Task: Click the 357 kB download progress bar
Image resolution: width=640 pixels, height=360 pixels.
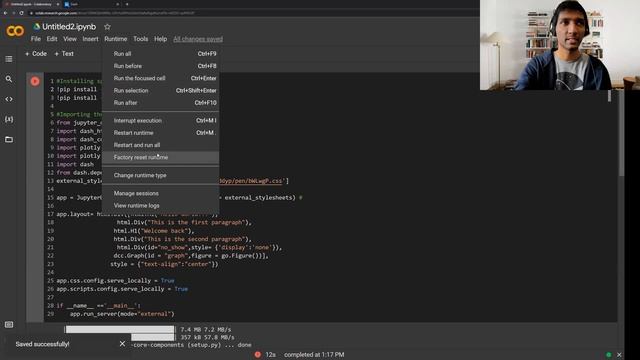Action: coord(153,338)
